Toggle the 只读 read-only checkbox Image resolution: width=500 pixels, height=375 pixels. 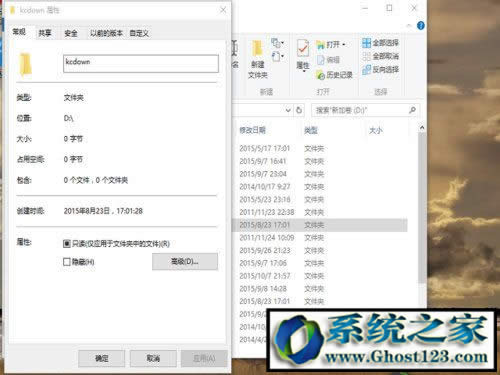click(x=67, y=244)
